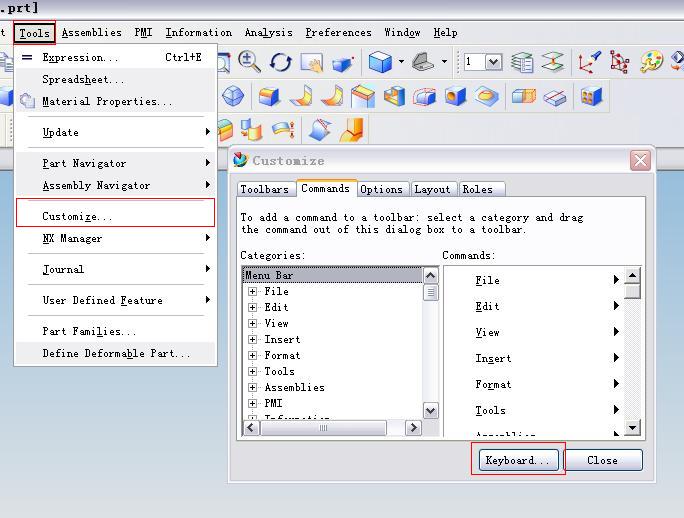The width and height of the screenshot is (684, 518).
Task: Open Layer Settings stacked sheets icon
Action: click(x=522, y=62)
